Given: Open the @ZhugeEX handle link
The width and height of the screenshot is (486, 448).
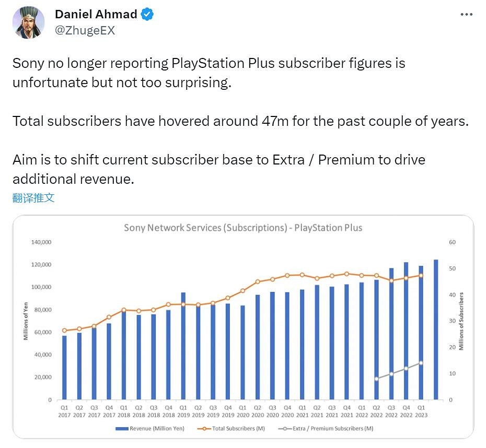Looking at the screenshot, I should tap(85, 30).
